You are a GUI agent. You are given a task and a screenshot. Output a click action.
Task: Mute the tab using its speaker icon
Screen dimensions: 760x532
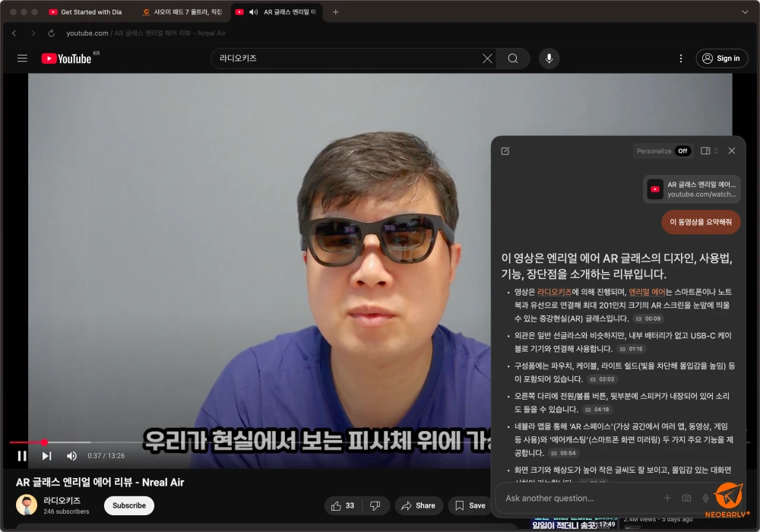point(253,12)
